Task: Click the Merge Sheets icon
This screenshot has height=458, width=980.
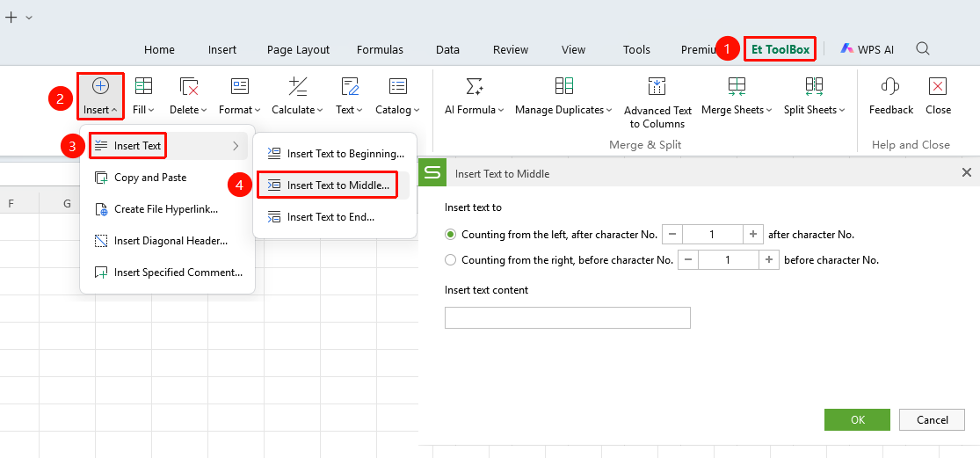Action: click(737, 86)
